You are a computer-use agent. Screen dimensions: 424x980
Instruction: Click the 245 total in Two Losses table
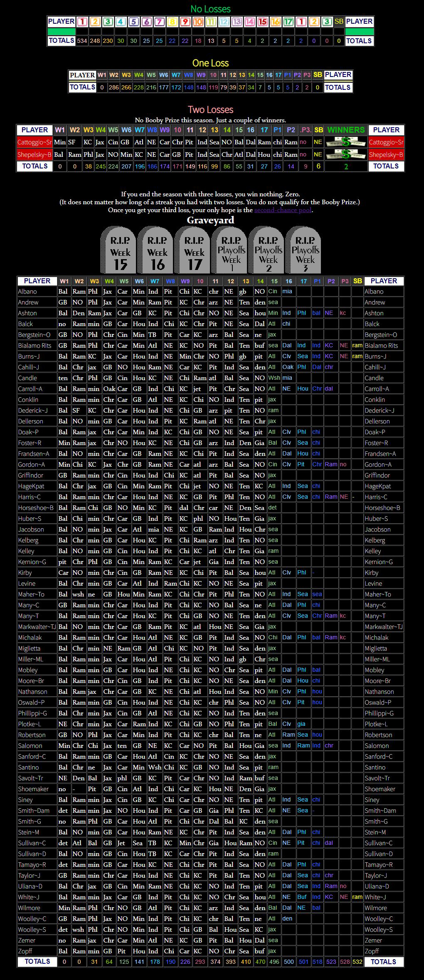pos(101,166)
